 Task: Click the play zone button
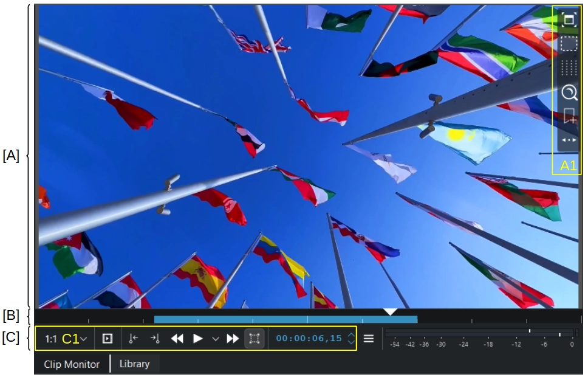coord(108,339)
